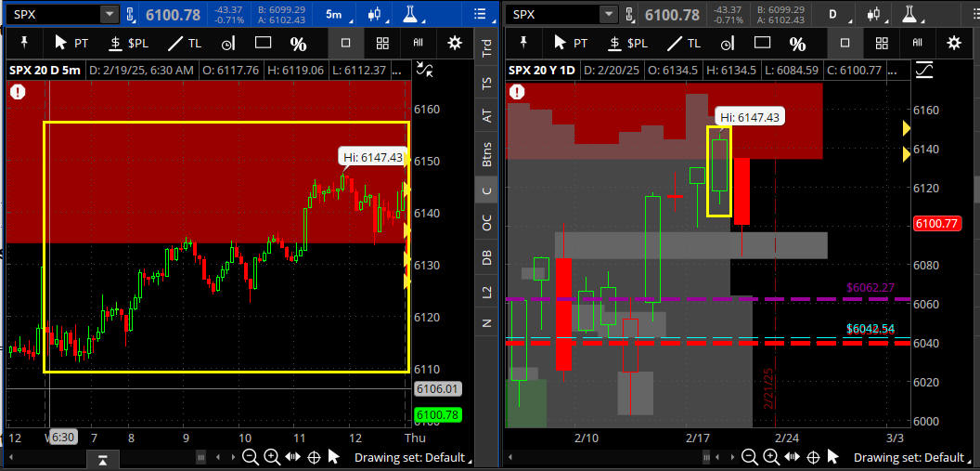Click the scale curve icon above right price axis
This screenshot has width=980, height=471.
click(x=923, y=70)
